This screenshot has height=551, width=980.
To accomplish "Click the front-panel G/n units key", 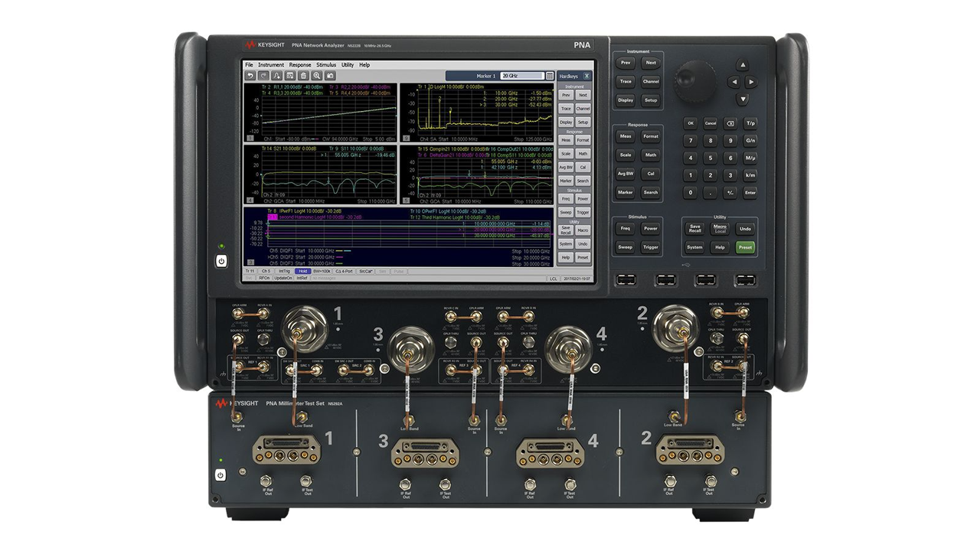I will click(x=750, y=141).
